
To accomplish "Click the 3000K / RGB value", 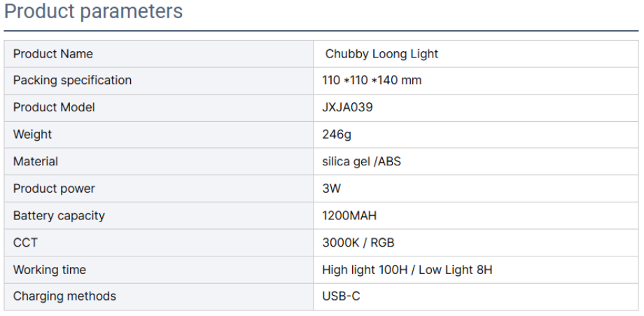I will (358, 242).
